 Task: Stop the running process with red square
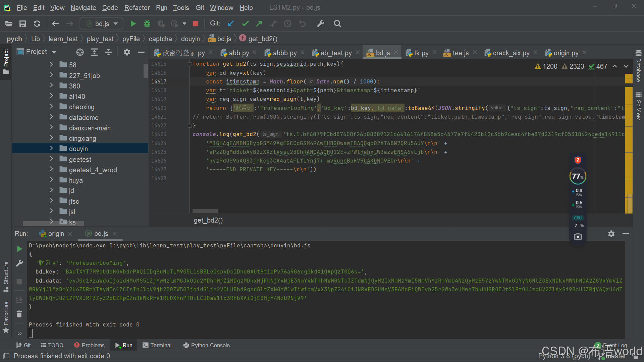195,24
